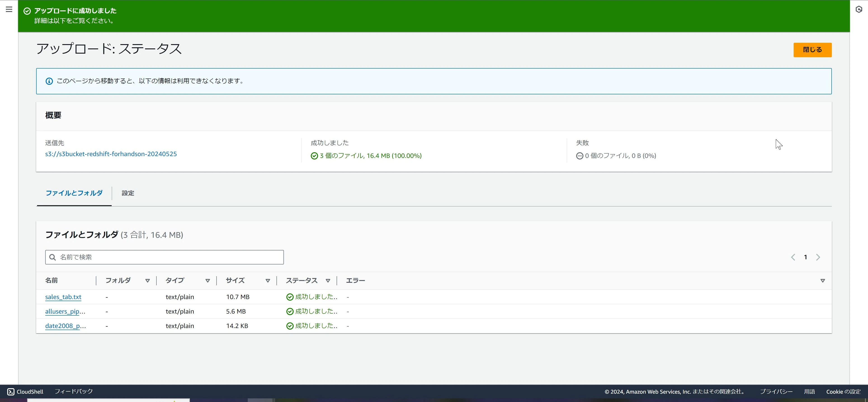This screenshot has width=868, height=402.
Task: Click the success check icon in the green banner
Action: click(x=27, y=11)
